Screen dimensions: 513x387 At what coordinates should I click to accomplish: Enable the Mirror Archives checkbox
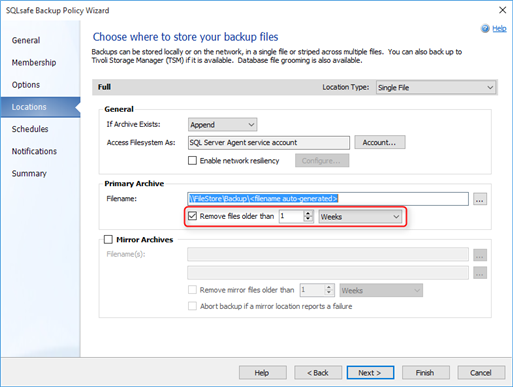(x=108, y=239)
